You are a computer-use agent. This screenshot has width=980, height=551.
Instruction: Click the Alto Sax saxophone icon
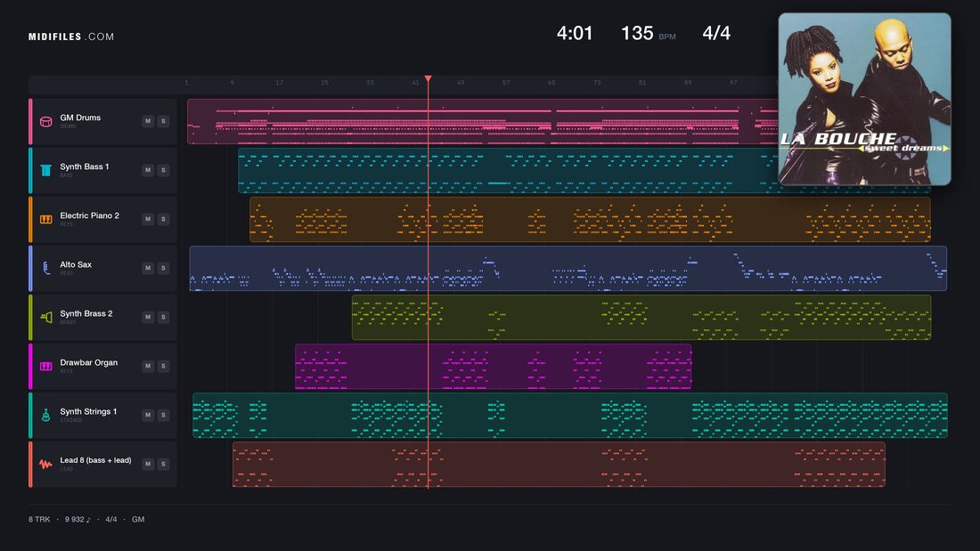pos(45,268)
